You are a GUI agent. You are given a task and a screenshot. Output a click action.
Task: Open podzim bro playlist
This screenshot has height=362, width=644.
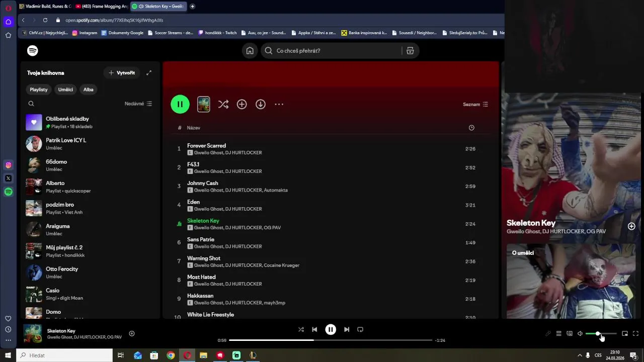click(x=91, y=208)
